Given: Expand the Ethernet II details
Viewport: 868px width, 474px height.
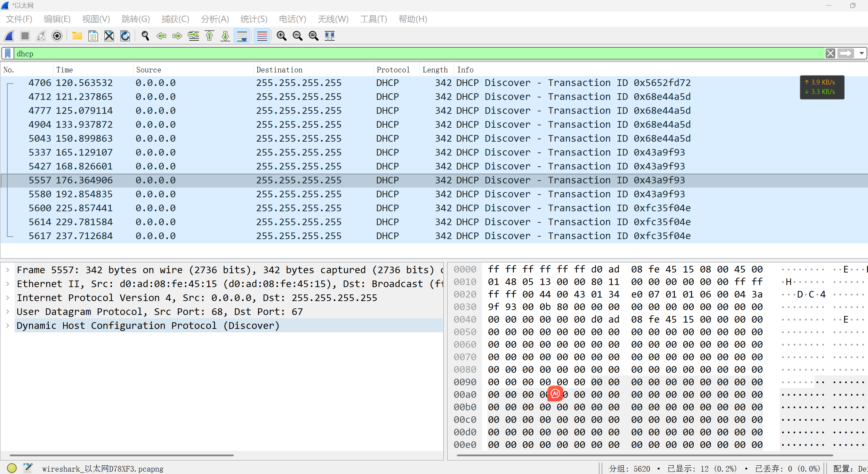Looking at the screenshot, I should pyautogui.click(x=8, y=284).
